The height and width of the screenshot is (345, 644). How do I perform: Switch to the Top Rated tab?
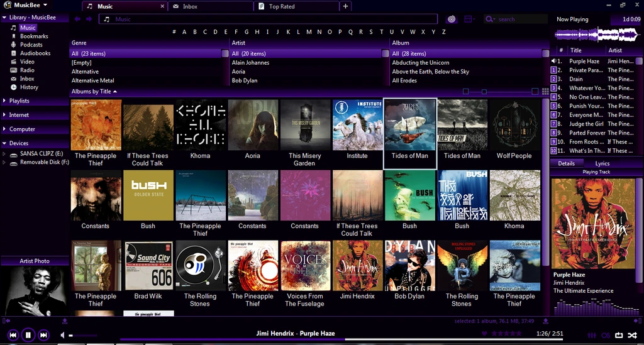tap(297, 6)
